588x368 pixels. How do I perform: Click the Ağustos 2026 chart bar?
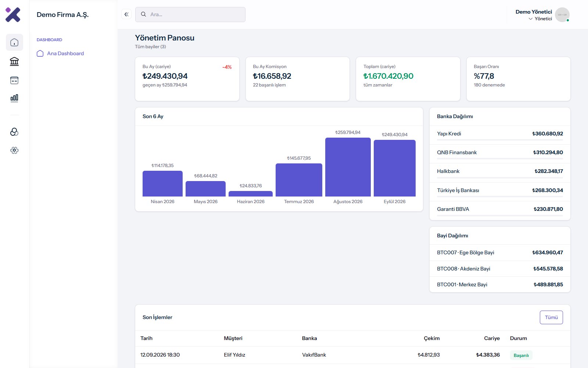[x=348, y=167]
